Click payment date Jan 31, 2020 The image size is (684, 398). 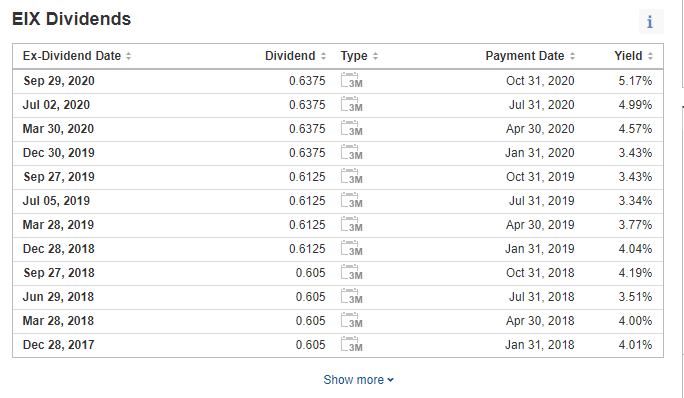click(540, 153)
